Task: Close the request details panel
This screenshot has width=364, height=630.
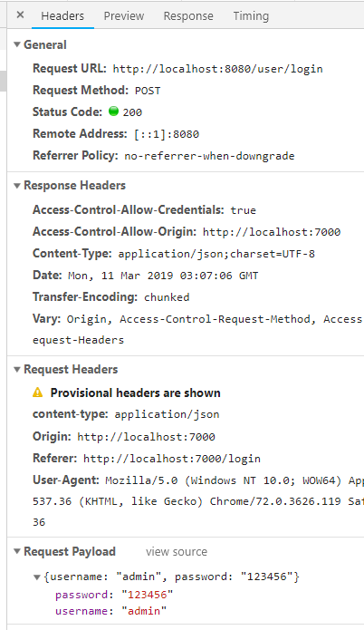Action: [21, 15]
